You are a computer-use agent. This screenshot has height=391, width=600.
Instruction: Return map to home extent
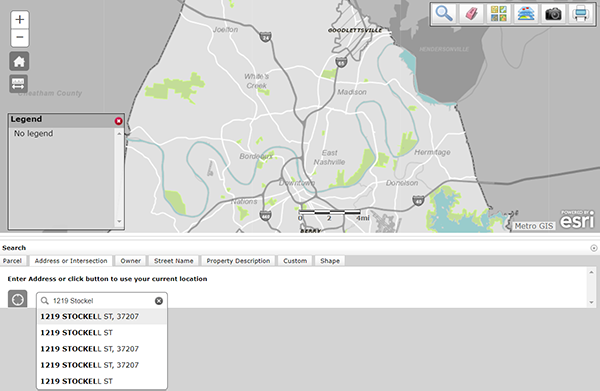[x=19, y=61]
